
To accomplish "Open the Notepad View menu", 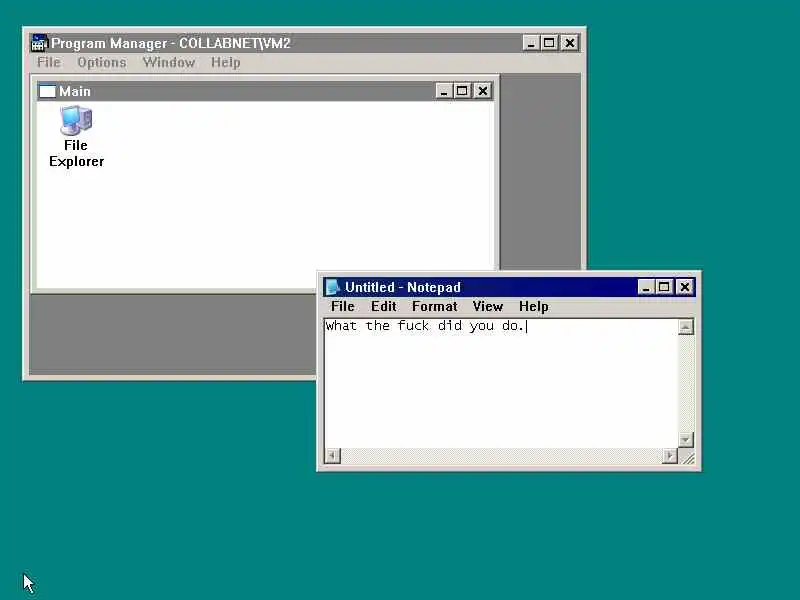I will [488, 306].
